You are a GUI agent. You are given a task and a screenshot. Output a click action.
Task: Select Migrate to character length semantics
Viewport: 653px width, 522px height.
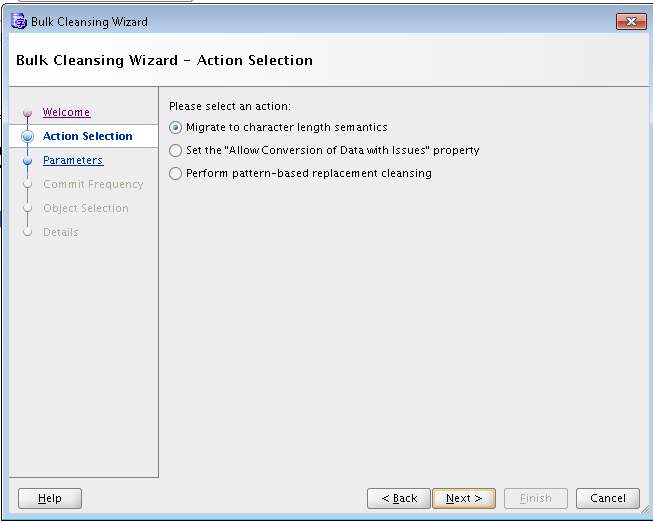(177, 128)
